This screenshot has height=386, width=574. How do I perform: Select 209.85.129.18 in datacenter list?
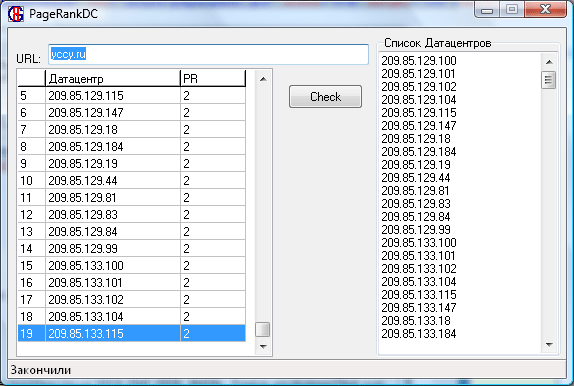(x=416, y=138)
